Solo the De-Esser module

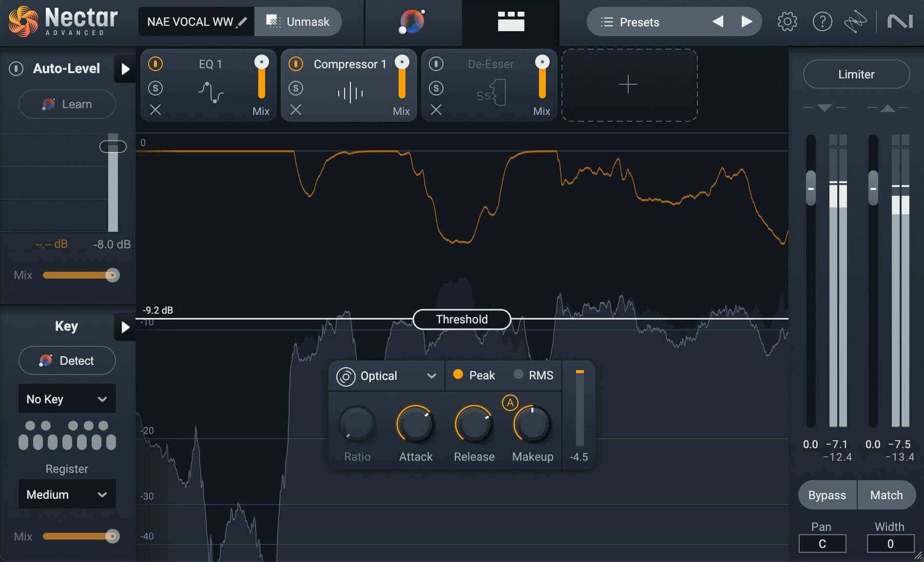click(x=436, y=88)
